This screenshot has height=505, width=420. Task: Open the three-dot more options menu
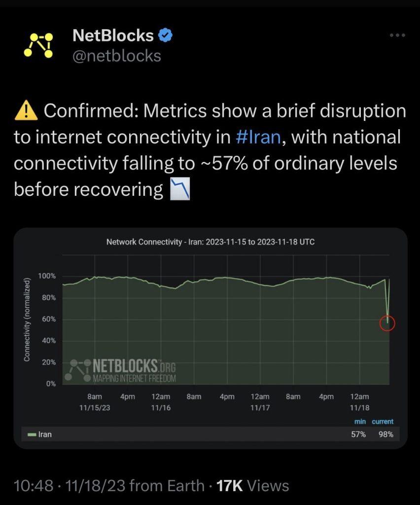397,35
